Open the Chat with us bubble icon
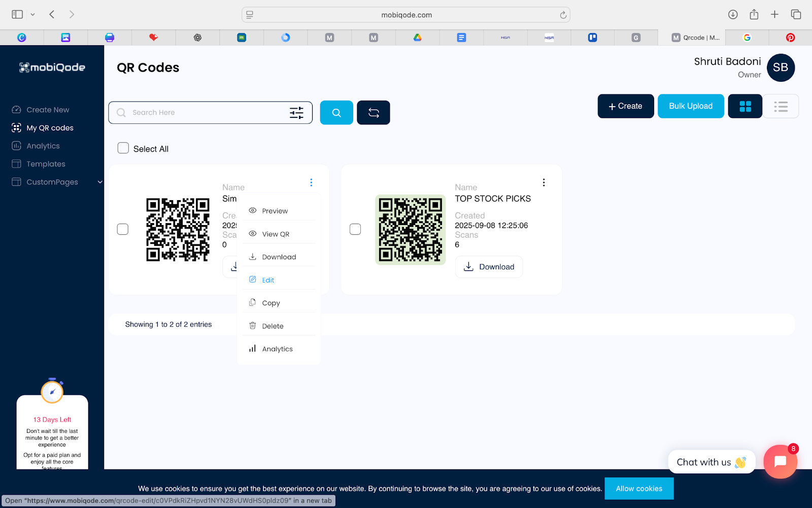The width and height of the screenshot is (812, 508). click(x=711, y=462)
